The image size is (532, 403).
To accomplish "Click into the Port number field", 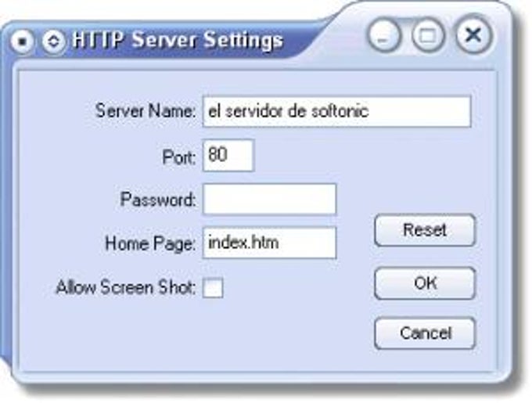I will tap(228, 156).
